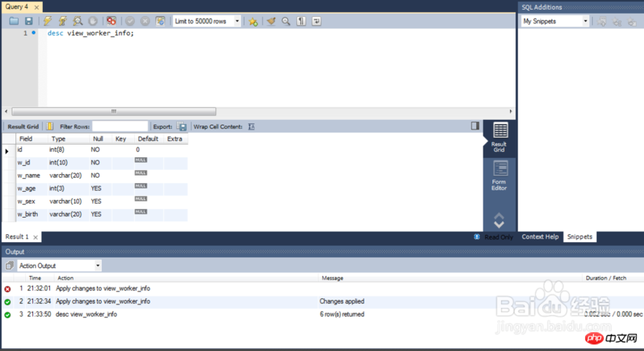
Task: Switch to the Form Editor side view
Action: tap(499, 176)
